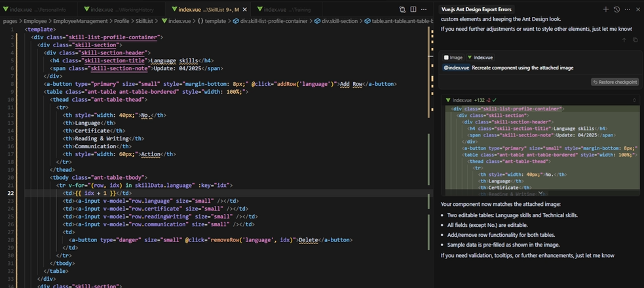The image size is (644, 288).
Task: Click the attached Image chip in chat
Action: click(453, 58)
